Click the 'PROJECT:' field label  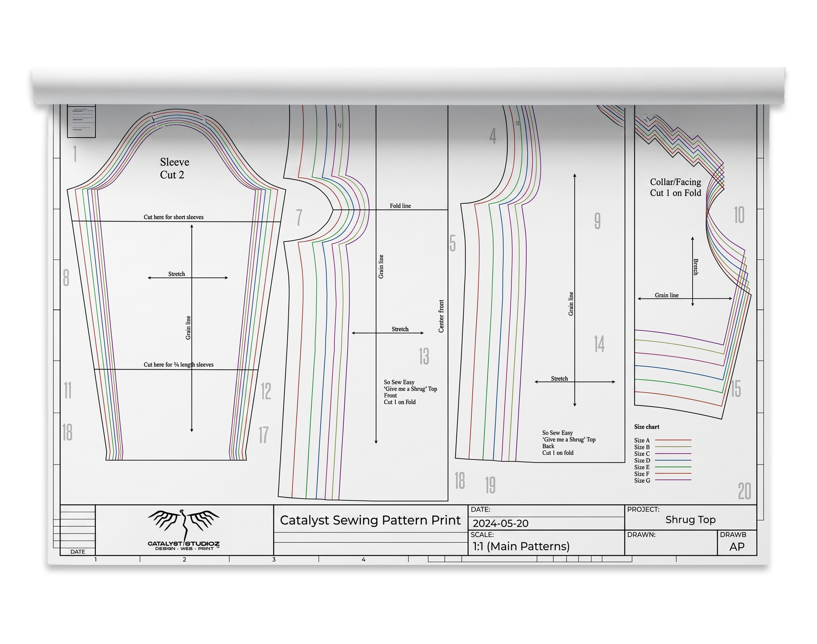tap(643, 510)
